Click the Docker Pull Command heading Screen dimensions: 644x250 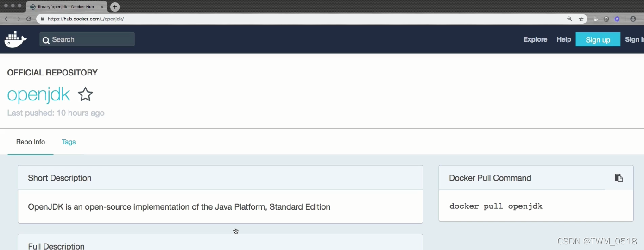[x=490, y=178]
